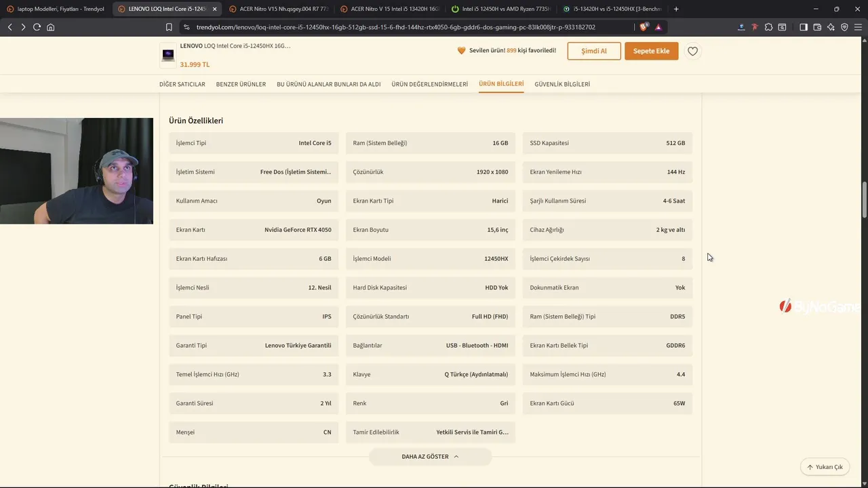Open the search tabs toolbar icon

pyautogui.click(x=782, y=27)
